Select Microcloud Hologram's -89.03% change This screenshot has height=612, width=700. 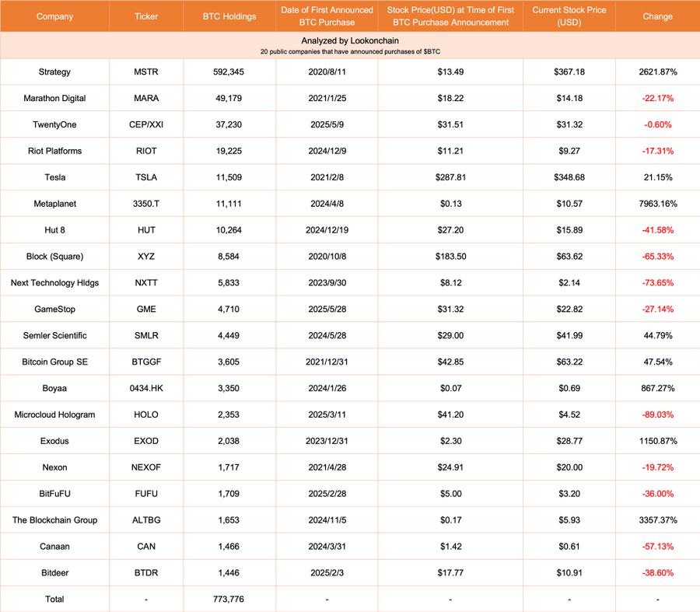coord(657,414)
